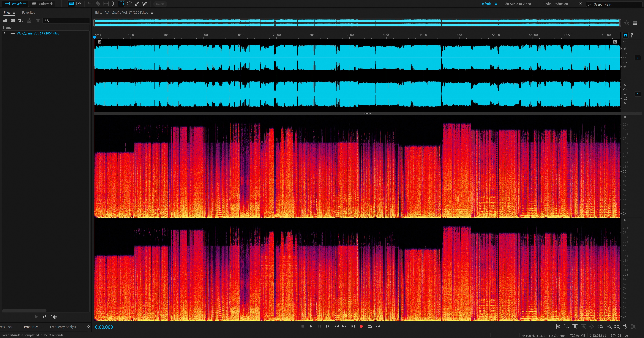Viewport: 644px width, 338px height.
Task: Toggle Loop Playback button
Action: coord(369,326)
